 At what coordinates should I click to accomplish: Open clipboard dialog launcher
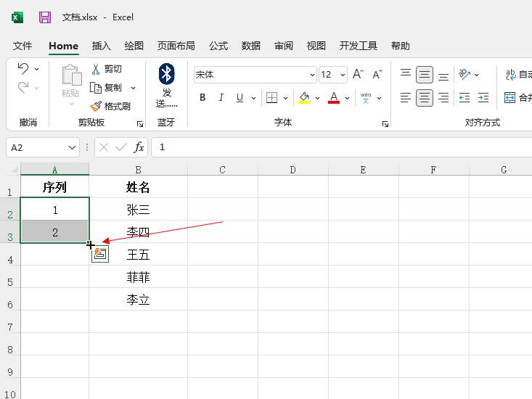tap(140, 124)
